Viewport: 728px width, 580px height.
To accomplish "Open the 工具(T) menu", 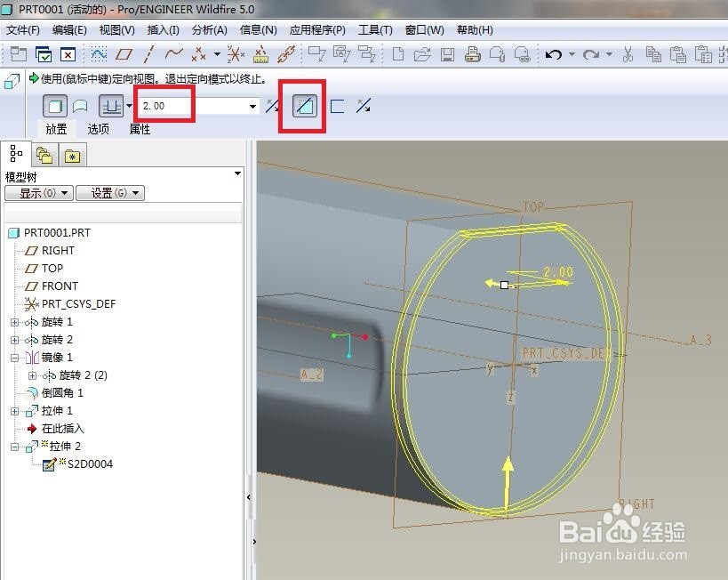I will (x=375, y=30).
